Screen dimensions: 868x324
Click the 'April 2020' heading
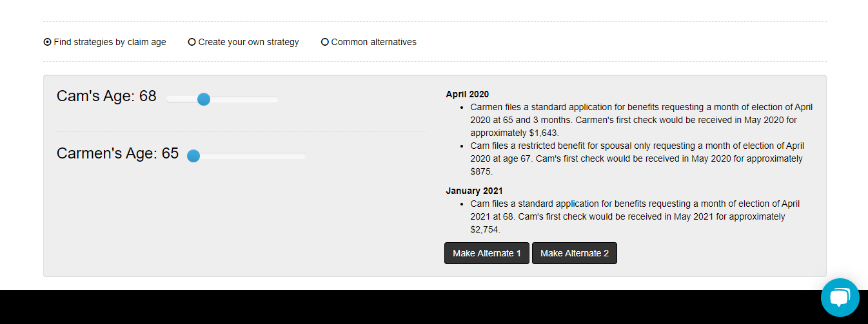[467, 94]
